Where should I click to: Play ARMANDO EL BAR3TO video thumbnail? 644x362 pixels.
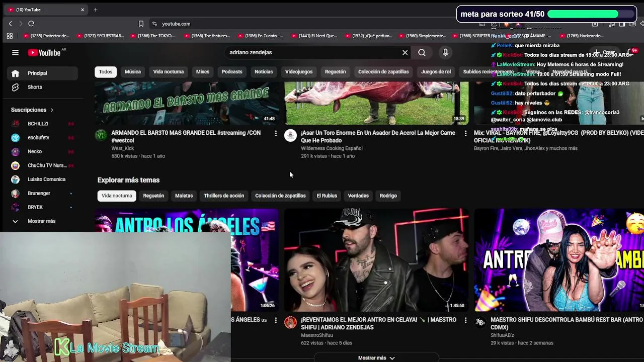187,103
